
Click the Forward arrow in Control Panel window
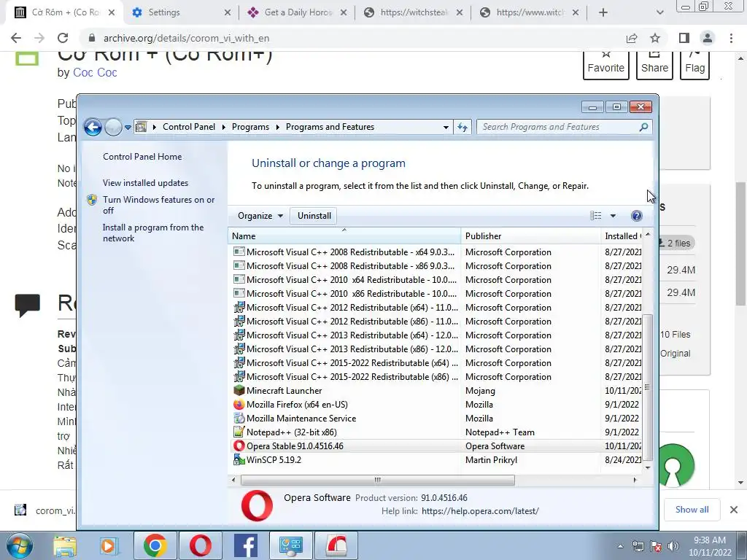click(113, 127)
